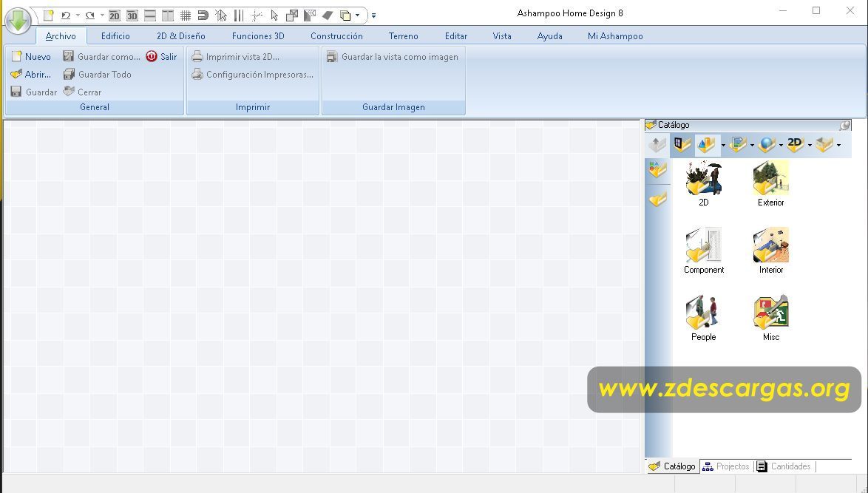Open a new 2D view via quick toolbar
The height and width of the screenshot is (493, 868).
pyautogui.click(x=114, y=16)
